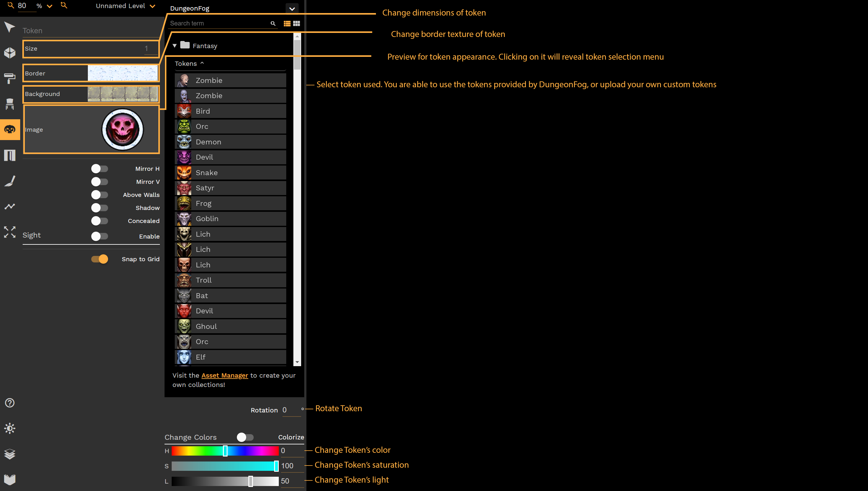Viewport: 868px width, 491px height.
Task: Select the path line tool
Action: [10, 207]
